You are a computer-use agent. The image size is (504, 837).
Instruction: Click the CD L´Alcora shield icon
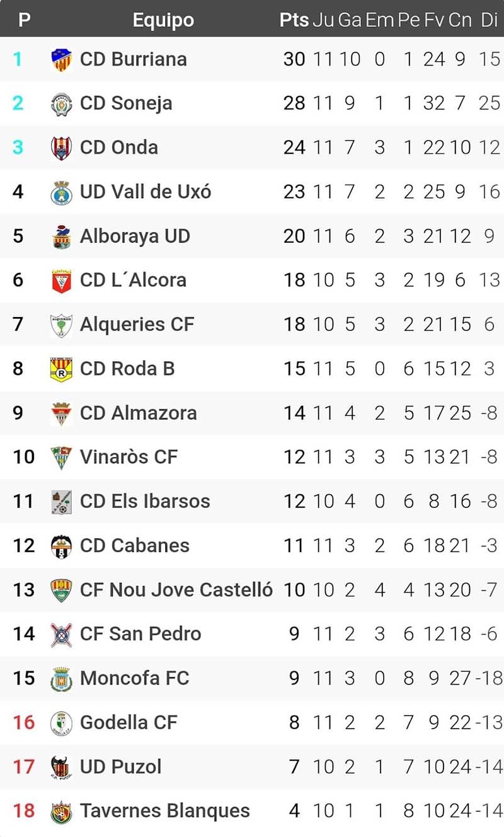61,280
